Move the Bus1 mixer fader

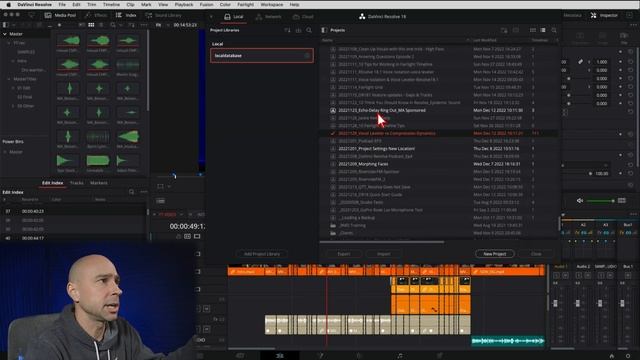tap(622, 303)
